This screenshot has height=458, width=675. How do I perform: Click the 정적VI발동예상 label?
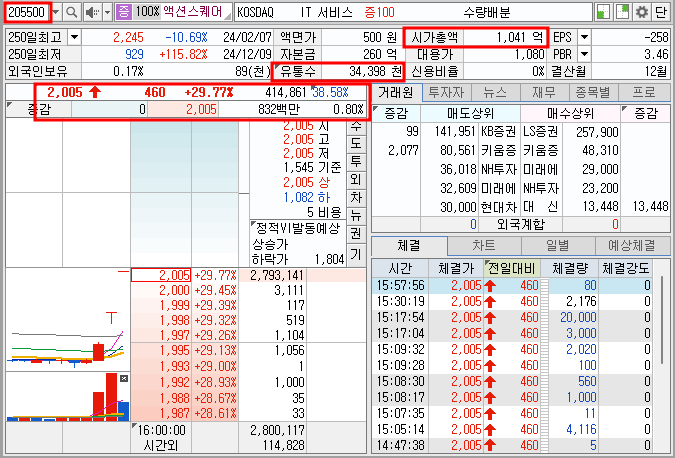pyautogui.click(x=298, y=228)
